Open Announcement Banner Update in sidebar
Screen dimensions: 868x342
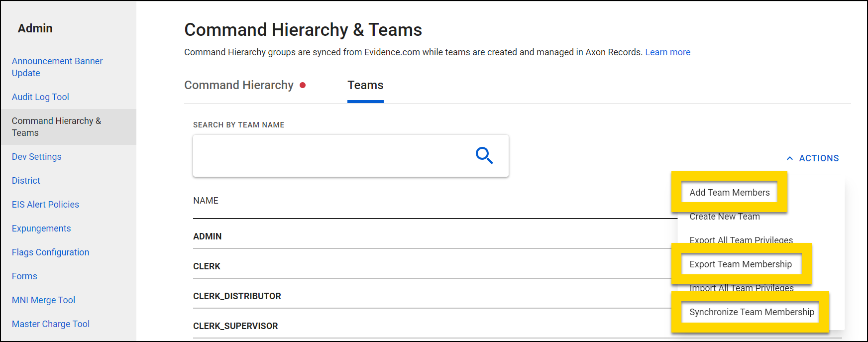pos(57,67)
